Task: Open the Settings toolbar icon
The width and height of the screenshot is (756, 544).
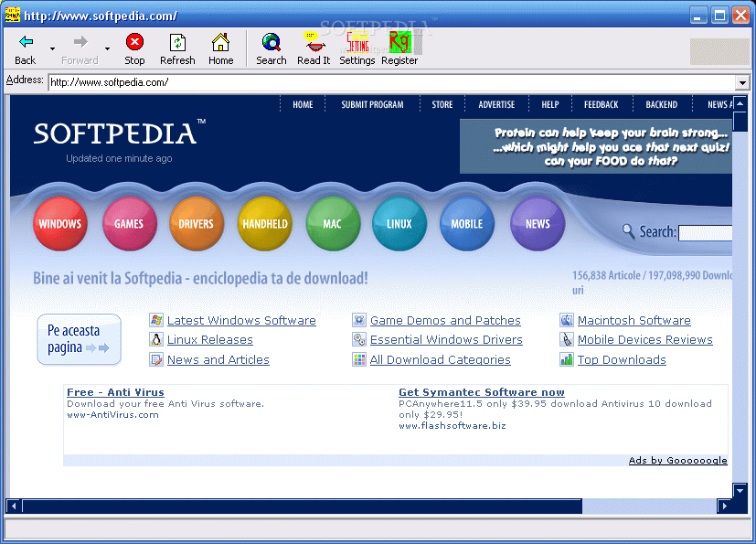Action: 357,48
